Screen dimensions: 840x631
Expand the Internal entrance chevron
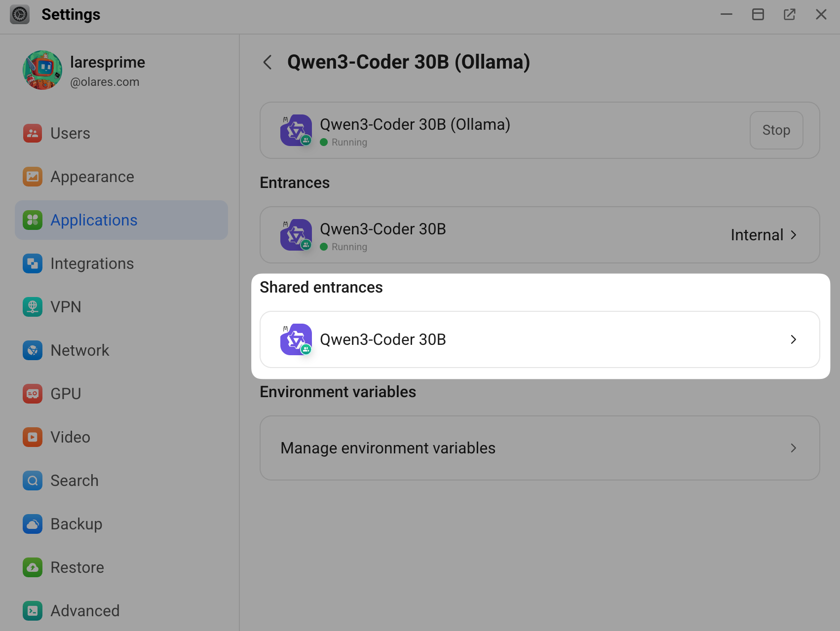point(794,235)
